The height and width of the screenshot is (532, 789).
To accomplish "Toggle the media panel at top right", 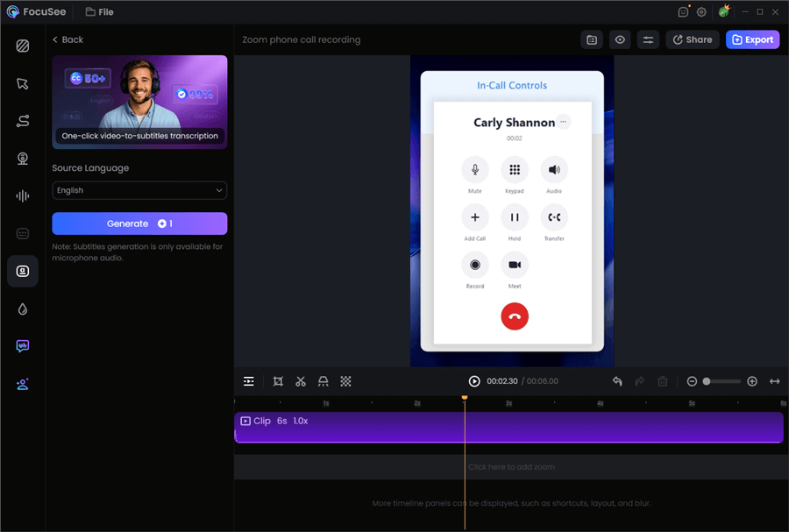I will [592, 39].
